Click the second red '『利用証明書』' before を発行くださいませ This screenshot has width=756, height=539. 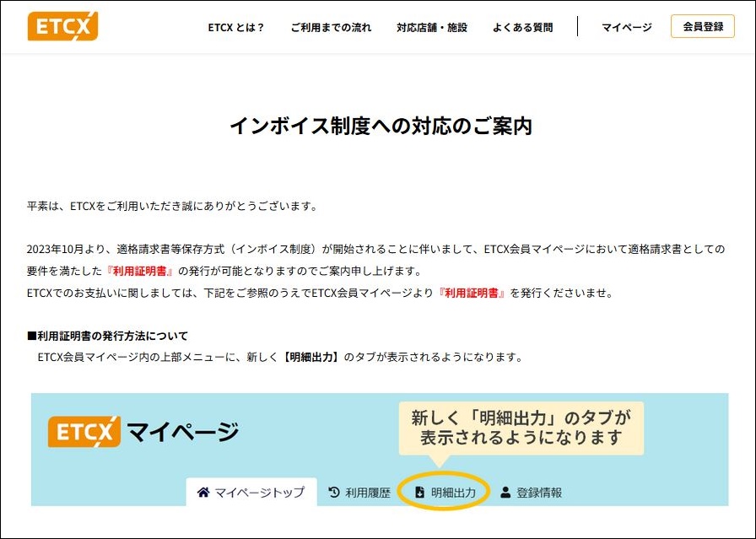point(472,293)
